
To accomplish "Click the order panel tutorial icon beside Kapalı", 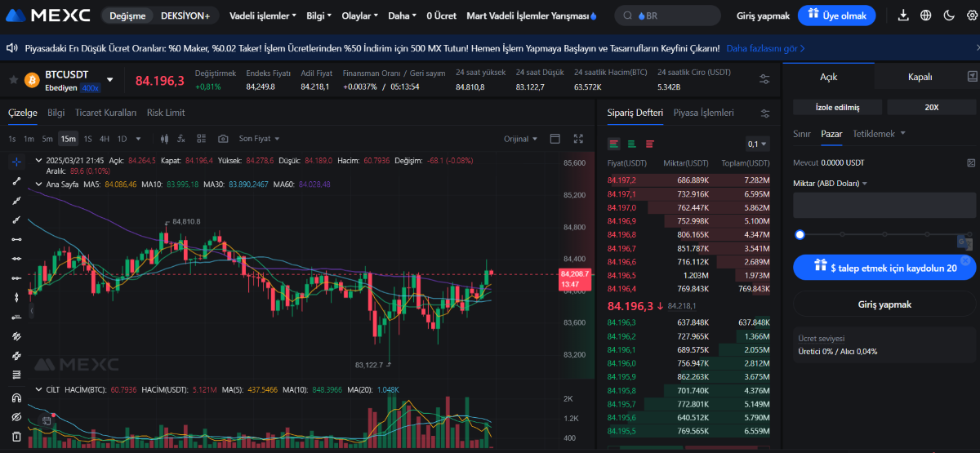I will pyautogui.click(x=972, y=76).
